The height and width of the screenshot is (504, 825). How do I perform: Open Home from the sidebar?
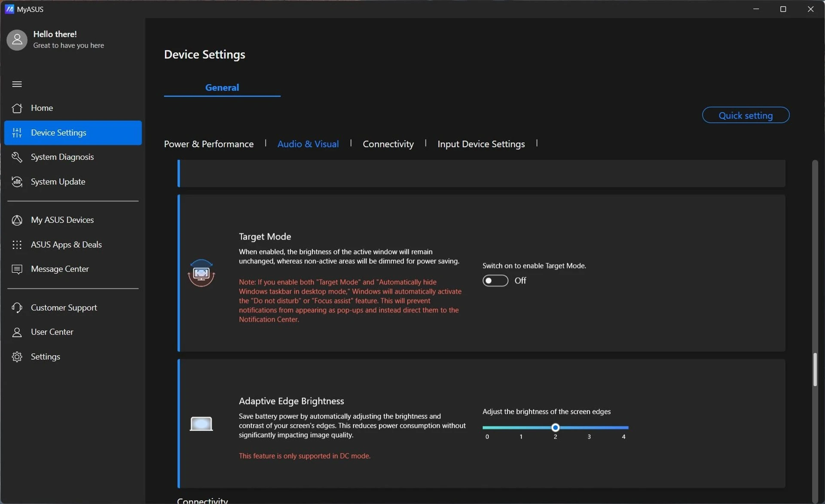pos(73,108)
